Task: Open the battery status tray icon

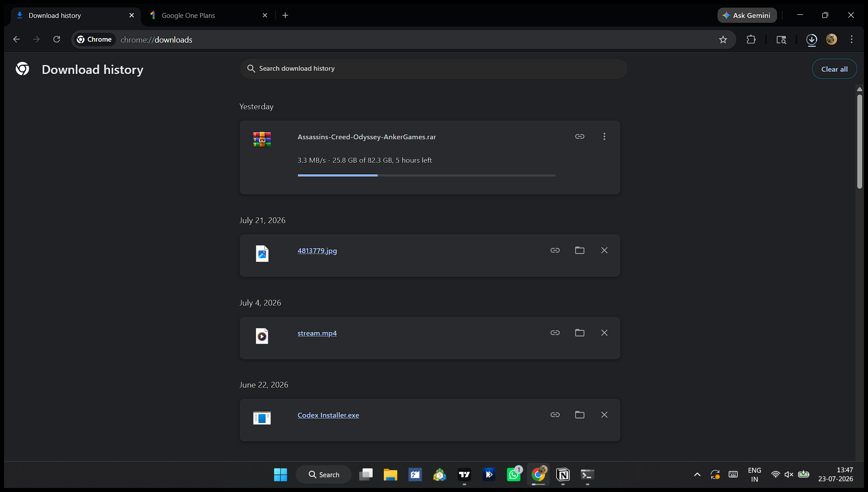Action: [804, 474]
